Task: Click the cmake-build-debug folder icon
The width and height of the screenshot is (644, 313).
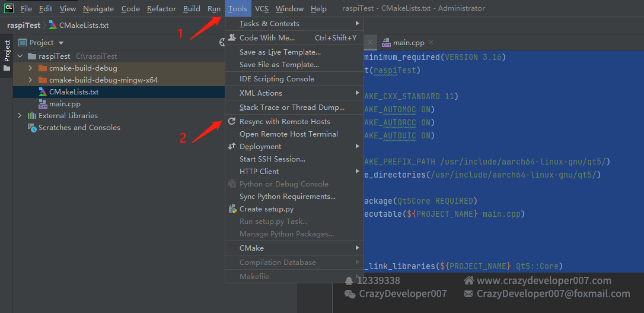Action: tap(43, 68)
